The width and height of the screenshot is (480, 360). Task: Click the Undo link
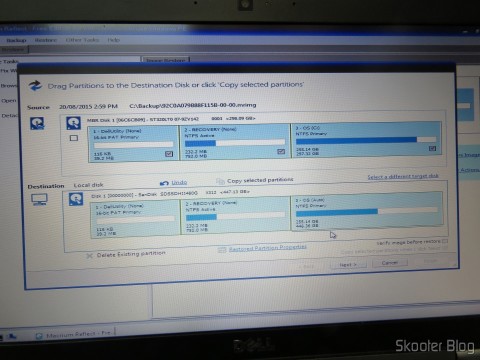tap(179, 182)
